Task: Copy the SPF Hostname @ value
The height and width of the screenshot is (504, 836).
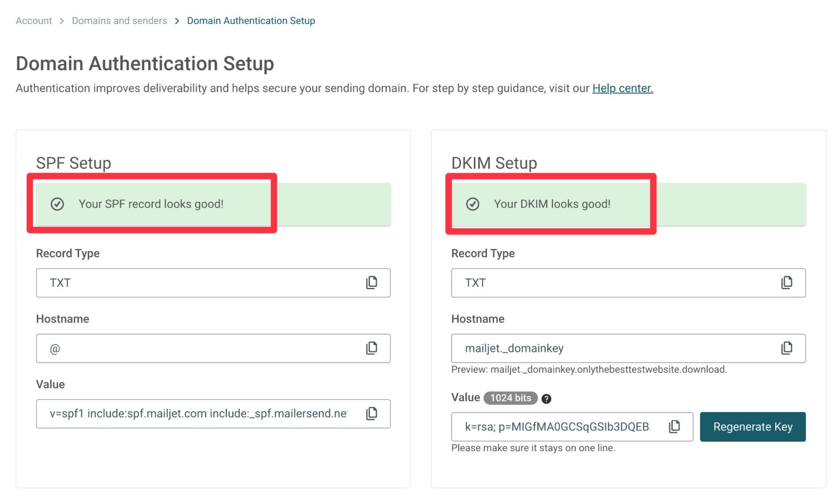Action: click(371, 348)
